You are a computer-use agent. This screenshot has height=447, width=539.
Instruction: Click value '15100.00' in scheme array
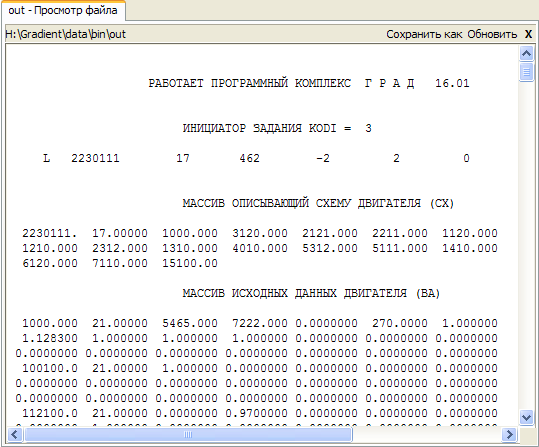(x=190, y=263)
